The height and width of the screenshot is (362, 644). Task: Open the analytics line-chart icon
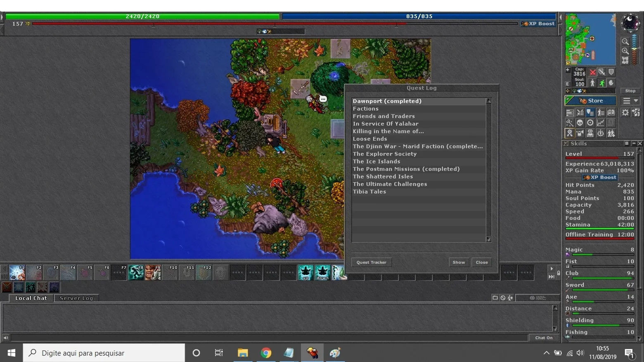click(x=601, y=123)
